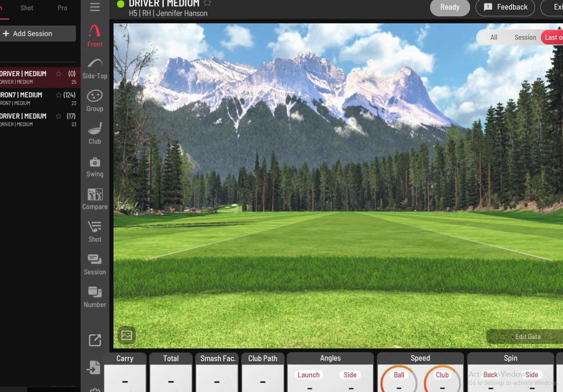This screenshot has height=392, width=563.
Task: Favorite the session with the title star
Action: coord(207,3)
